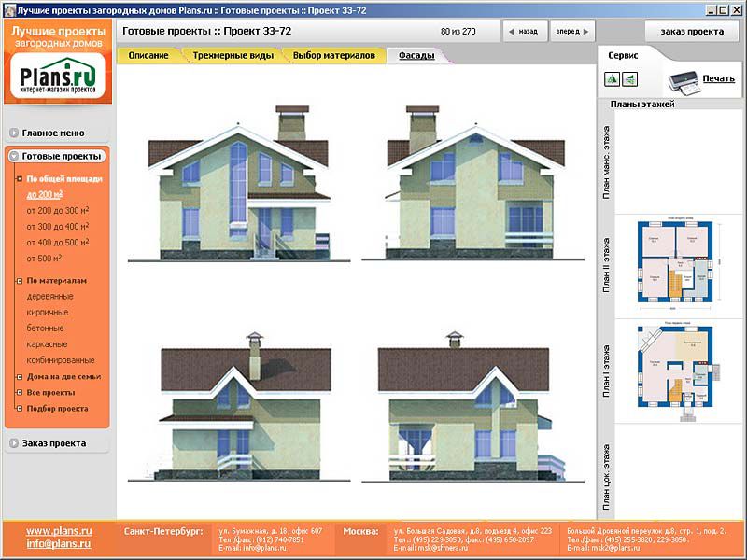Open the Дома на две семьи node
The height and width of the screenshot is (560, 747).
63,377
